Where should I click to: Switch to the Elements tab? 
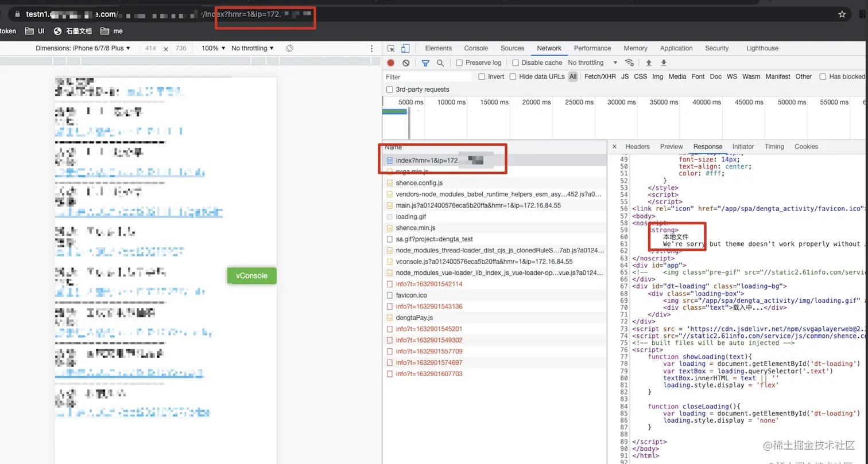439,49
